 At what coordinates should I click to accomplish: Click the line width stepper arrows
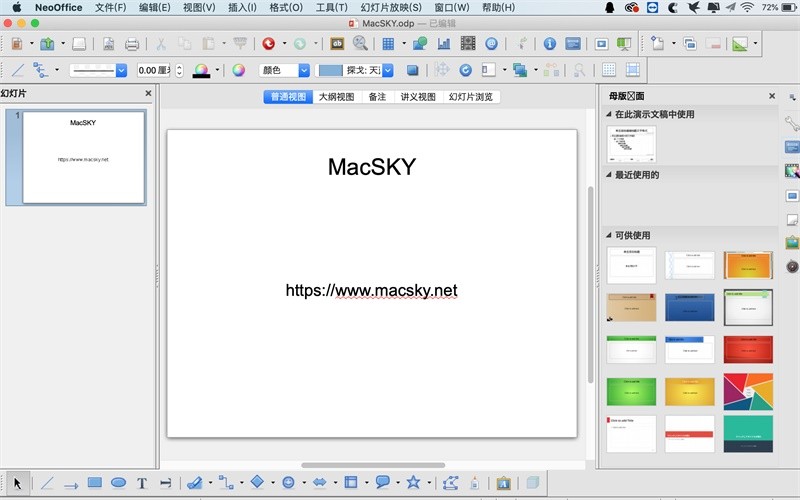pos(179,70)
